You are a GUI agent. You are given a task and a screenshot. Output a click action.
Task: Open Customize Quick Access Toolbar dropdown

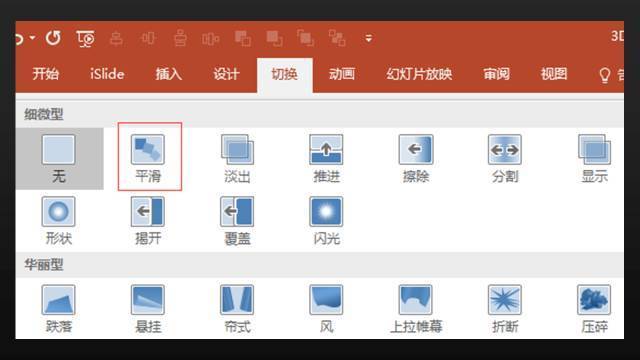[369, 39]
